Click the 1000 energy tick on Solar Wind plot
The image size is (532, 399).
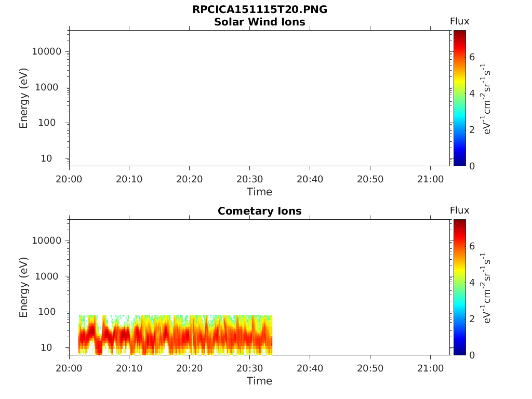click(x=47, y=87)
